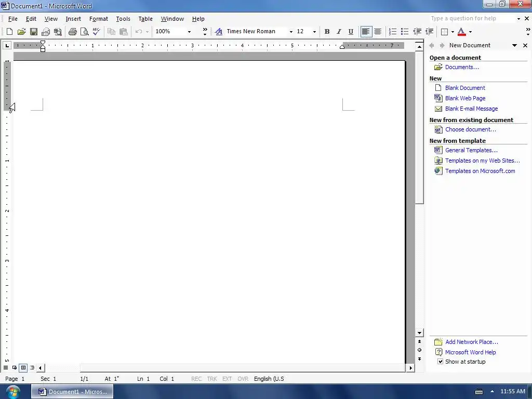This screenshot has width=532, height=399.
Task: Apply numbered list formatting
Action: 393,32
